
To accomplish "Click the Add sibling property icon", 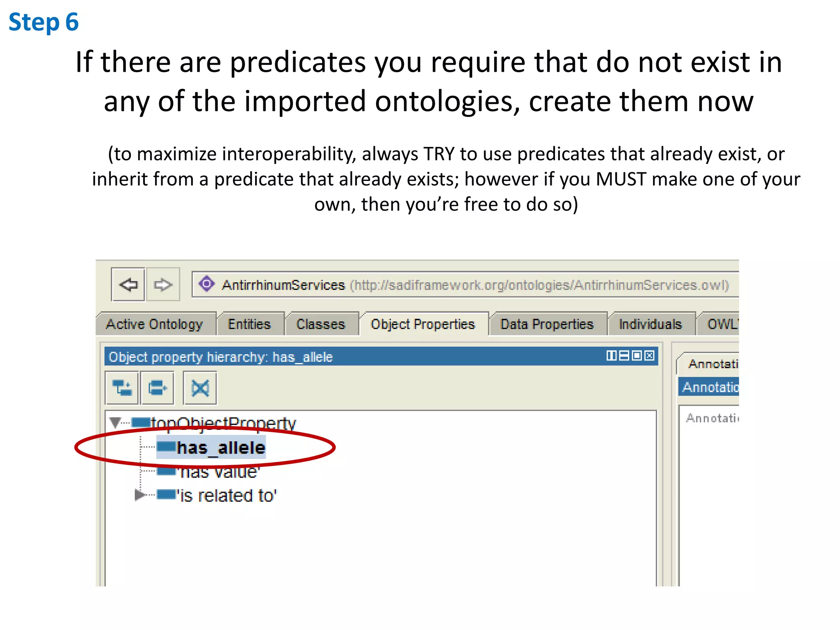I will click(157, 388).
